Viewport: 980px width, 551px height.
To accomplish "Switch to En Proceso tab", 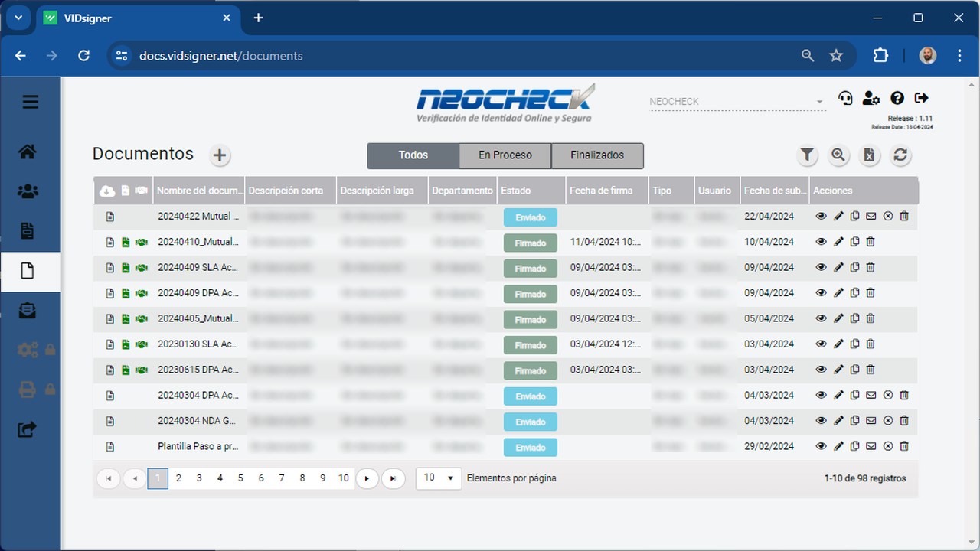I will 505,155.
